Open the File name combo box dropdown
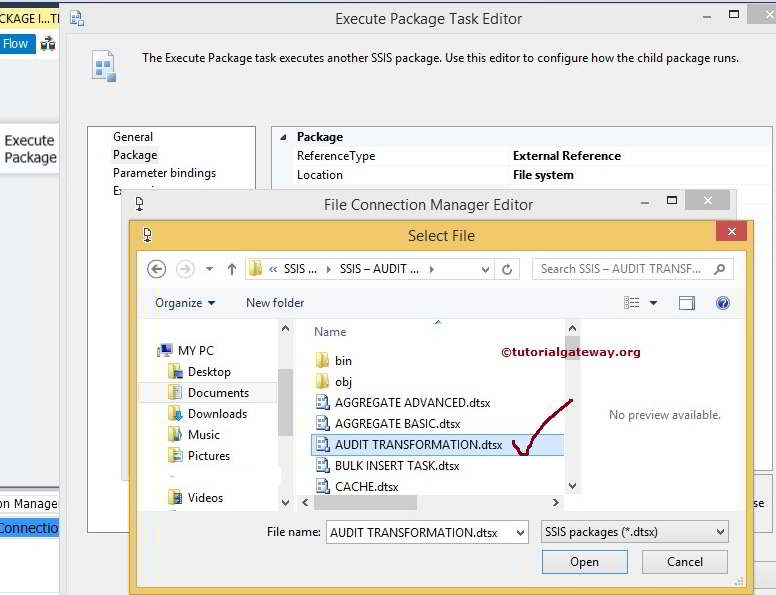 (520, 533)
